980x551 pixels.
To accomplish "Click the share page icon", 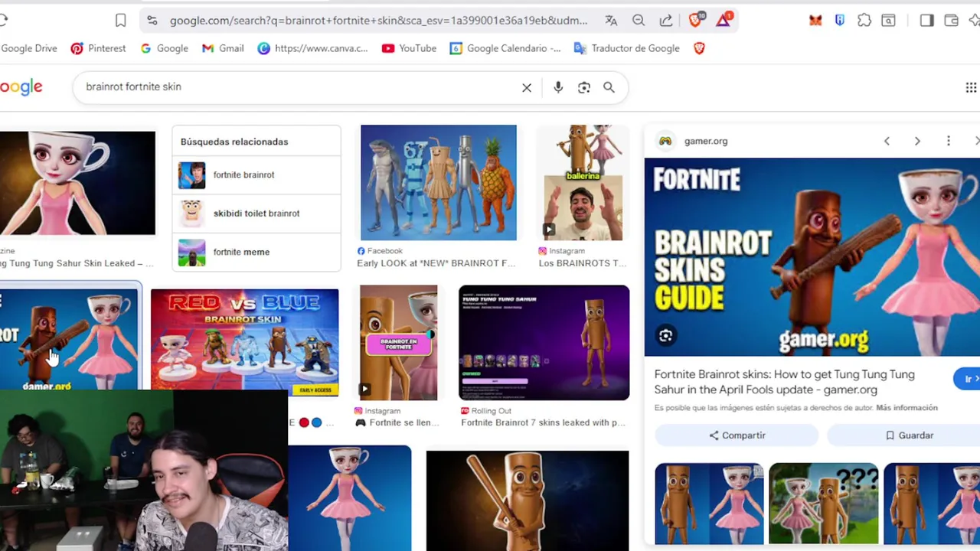I will coord(666,21).
